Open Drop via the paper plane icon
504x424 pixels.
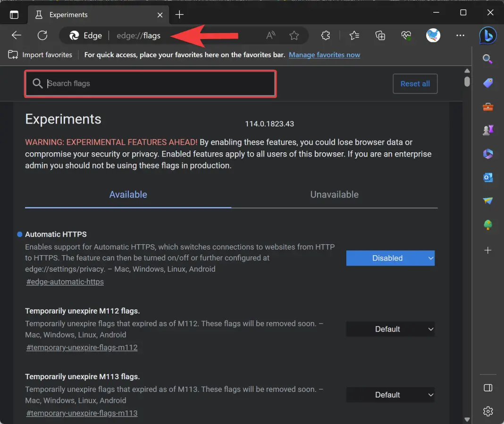488,201
